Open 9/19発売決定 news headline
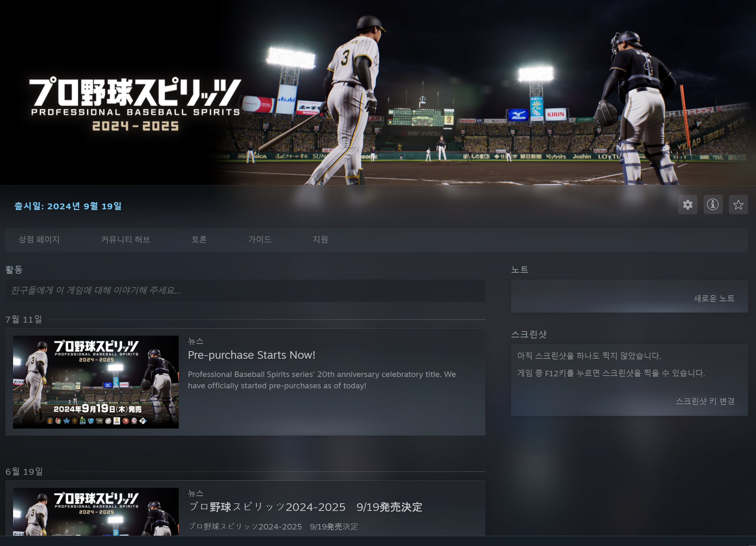This screenshot has width=756, height=546. [x=305, y=507]
